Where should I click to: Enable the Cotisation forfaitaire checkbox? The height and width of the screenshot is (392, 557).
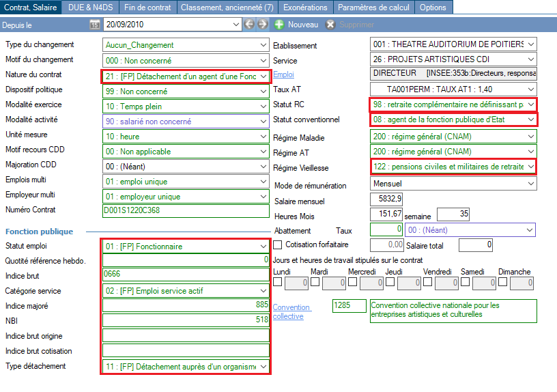278,244
